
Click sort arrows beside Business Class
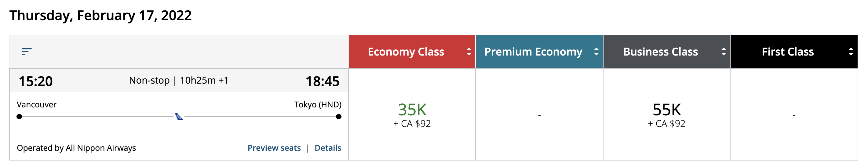(723, 52)
